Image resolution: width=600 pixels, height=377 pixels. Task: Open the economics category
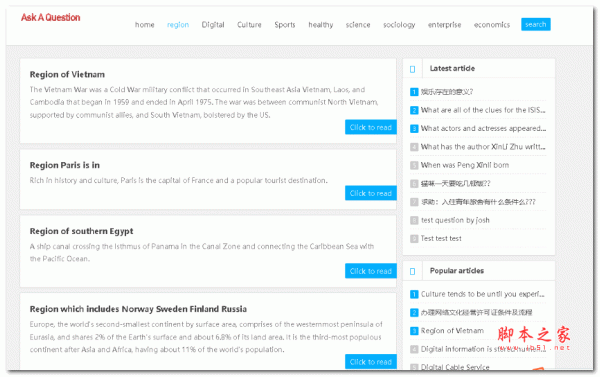coord(492,25)
